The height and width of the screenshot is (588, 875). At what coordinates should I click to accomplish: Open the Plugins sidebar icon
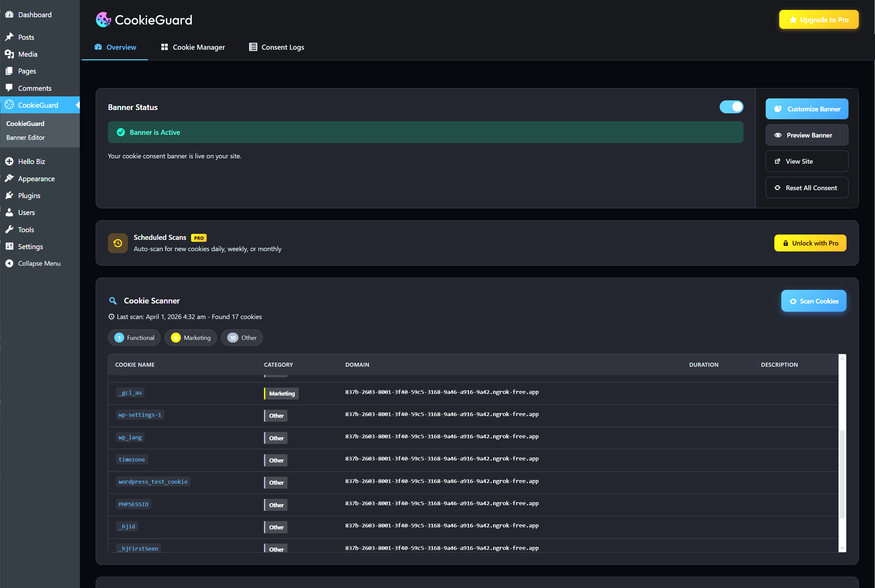(x=9, y=195)
